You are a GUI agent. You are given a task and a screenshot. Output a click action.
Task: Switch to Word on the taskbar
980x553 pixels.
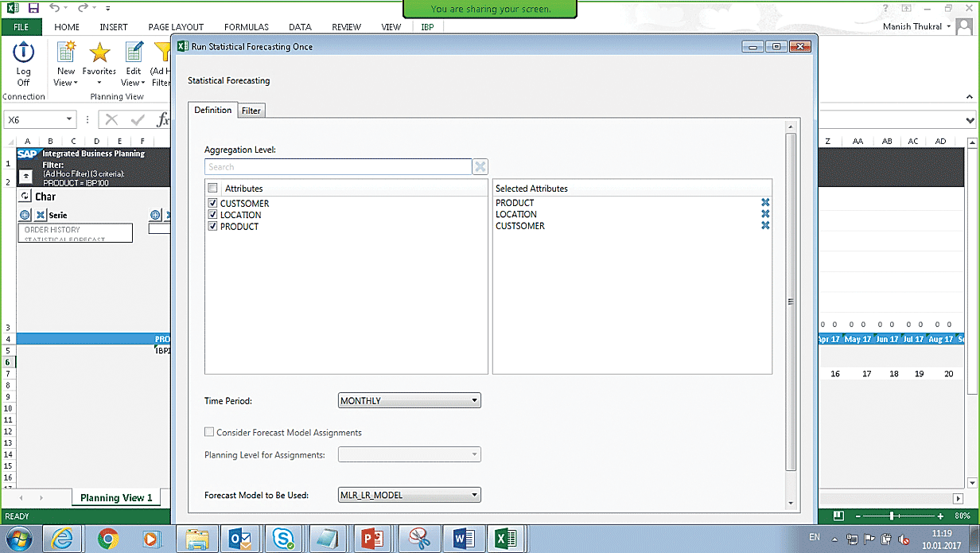(x=463, y=539)
